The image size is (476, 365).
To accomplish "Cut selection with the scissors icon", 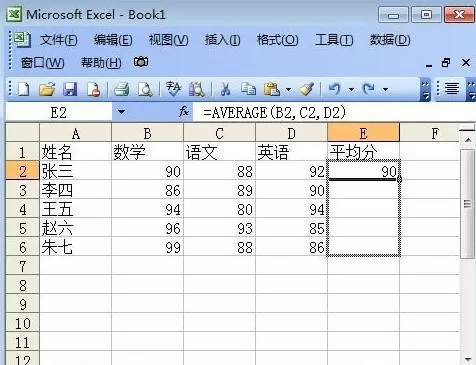I will click(x=226, y=89).
